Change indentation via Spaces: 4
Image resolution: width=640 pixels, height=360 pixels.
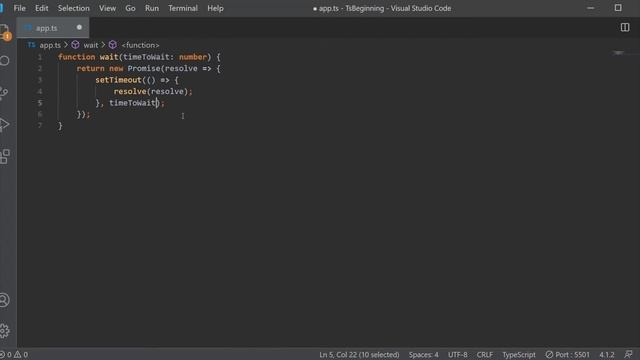click(424, 355)
